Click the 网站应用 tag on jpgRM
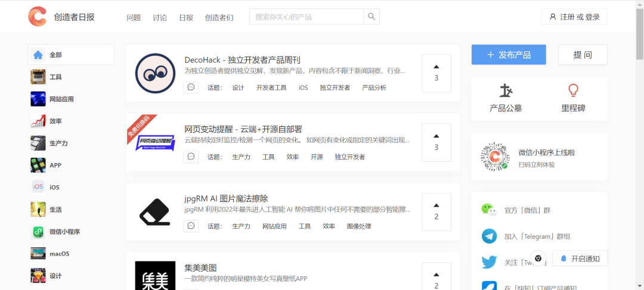Screen dimensions: 644x290 (274, 226)
